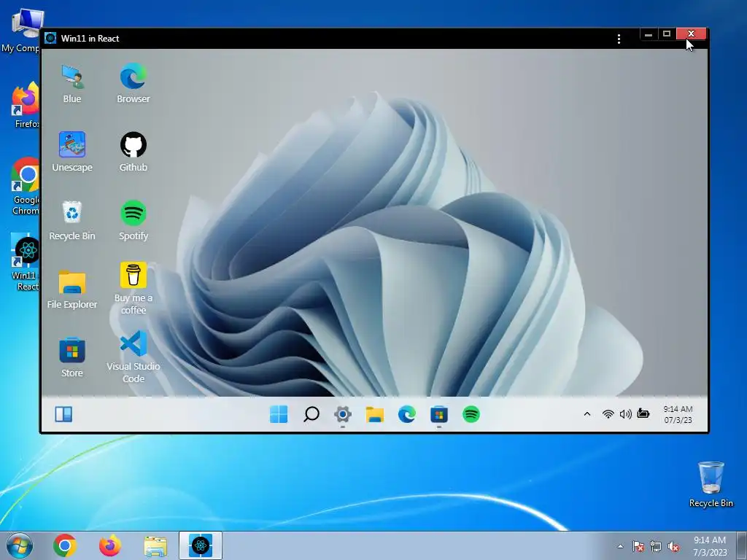Image resolution: width=747 pixels, height=560 pixels.
Task: Open the Store desktop icon
Action: coord(72,357)
